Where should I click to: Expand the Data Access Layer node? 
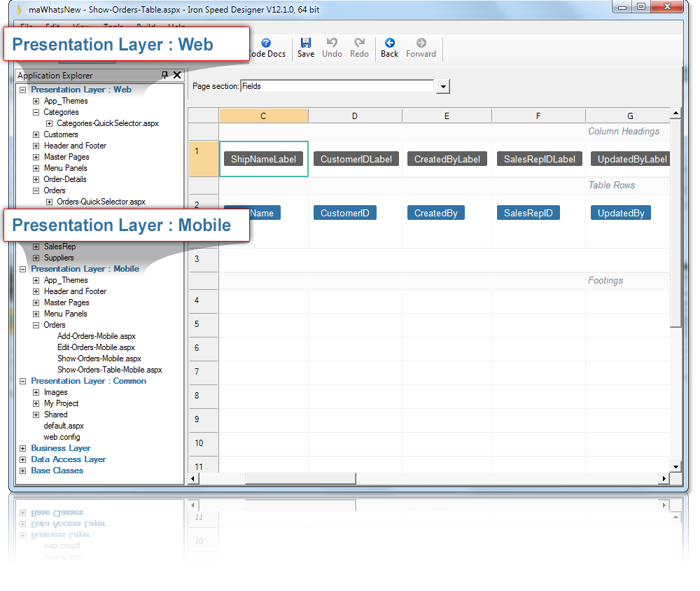click(x=22, y=459)
